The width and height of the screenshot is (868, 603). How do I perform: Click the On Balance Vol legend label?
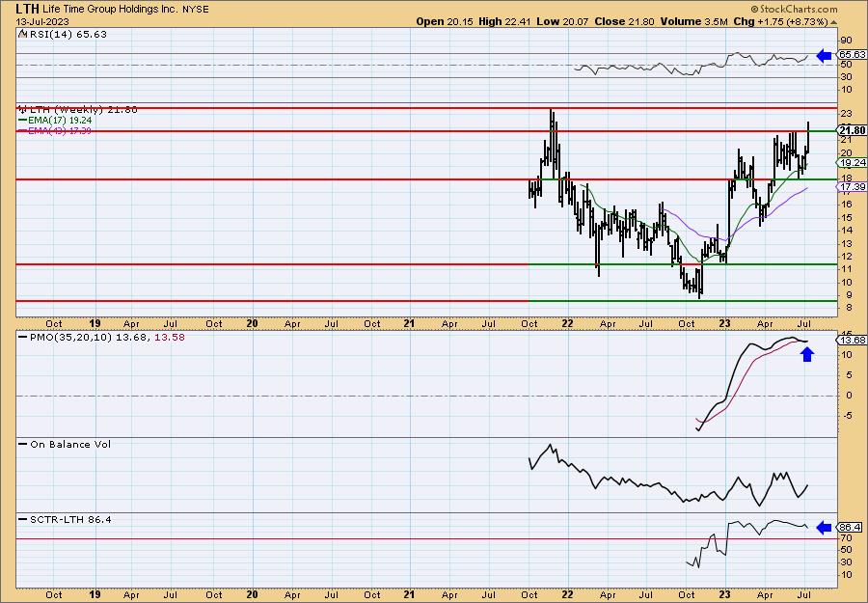[70, 444]
